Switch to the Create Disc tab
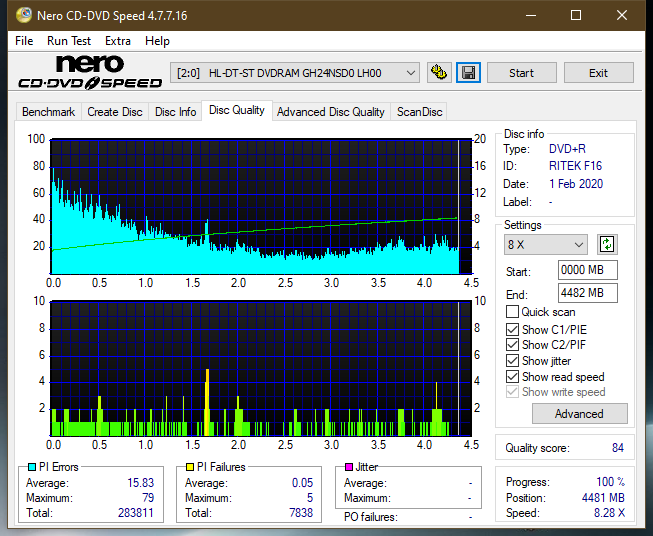The width and height of the screenshot is (653, 536). pyautogui.click(x=115, y=112)
